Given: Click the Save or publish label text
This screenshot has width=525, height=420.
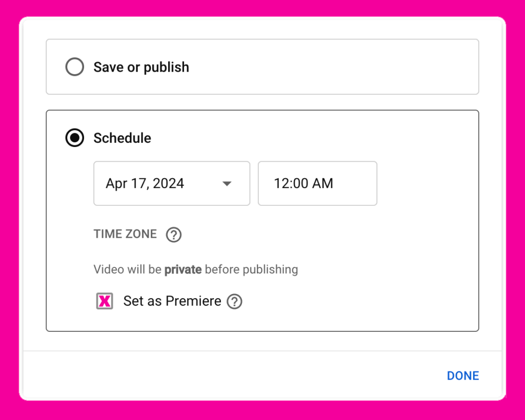Looking at the screenshot, I should (141, 67).
